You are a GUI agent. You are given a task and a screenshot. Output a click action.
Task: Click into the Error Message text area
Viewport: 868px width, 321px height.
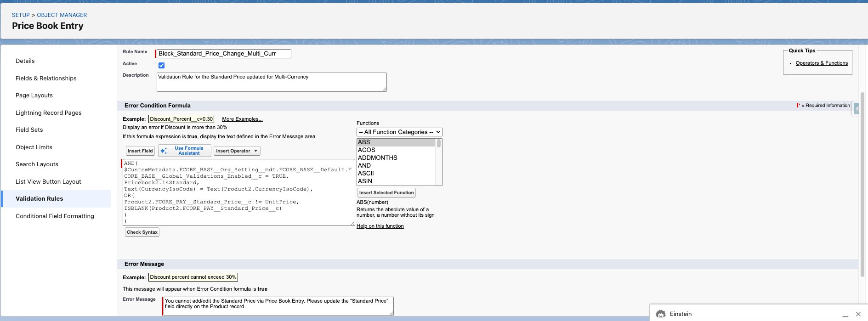(x=278, y=306)
